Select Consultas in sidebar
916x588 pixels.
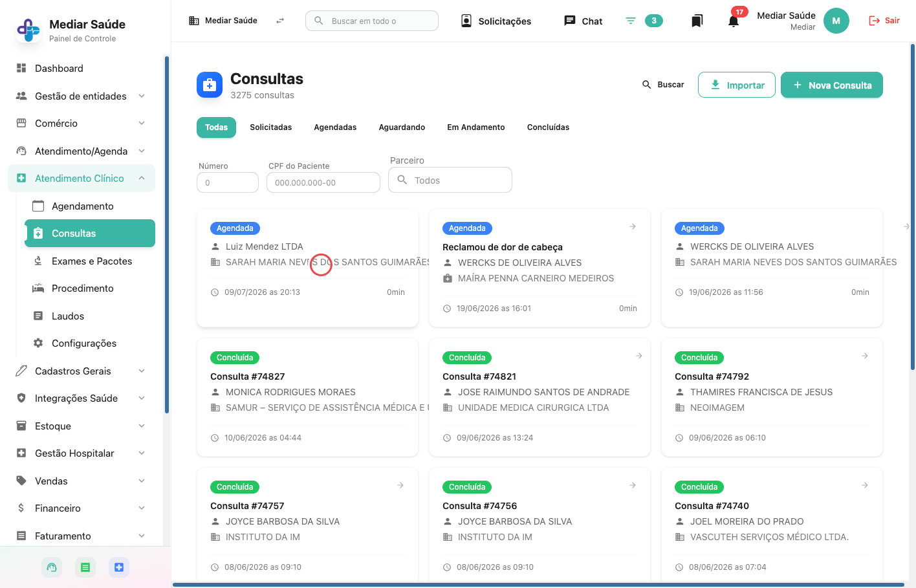tap(90, 234)
